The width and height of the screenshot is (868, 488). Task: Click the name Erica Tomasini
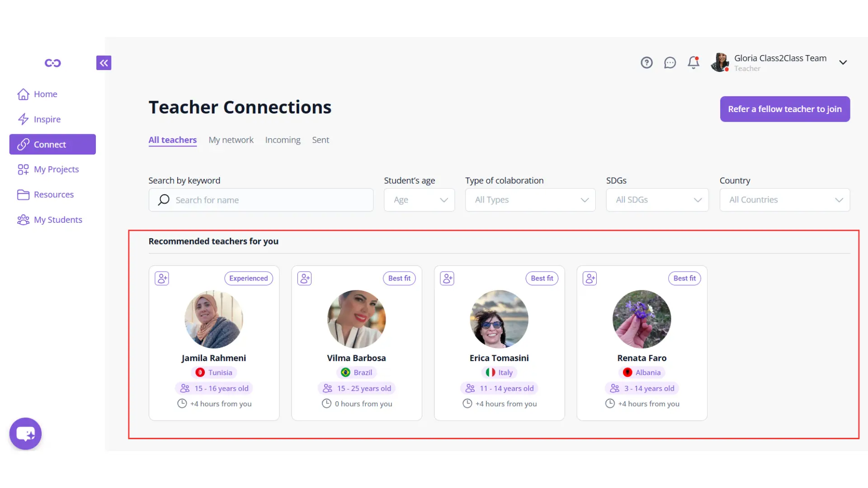[x=499, y=358]
